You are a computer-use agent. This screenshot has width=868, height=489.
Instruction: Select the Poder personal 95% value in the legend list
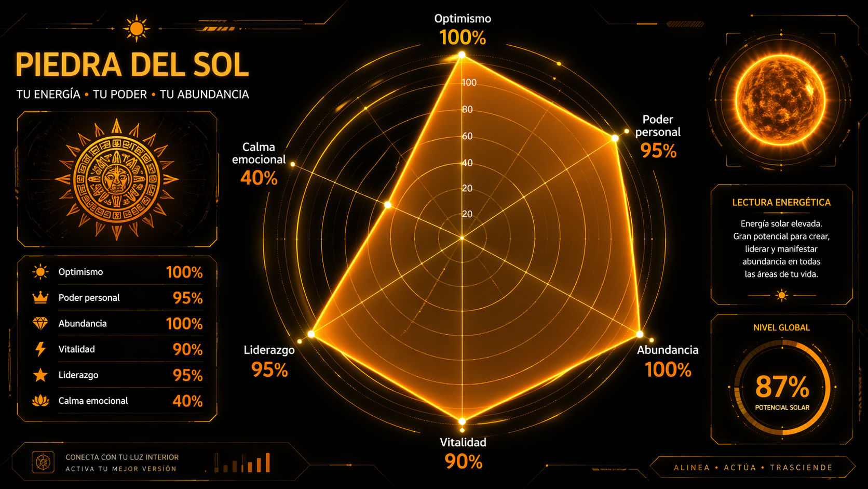pyautogui.click(x=188, y=298)
